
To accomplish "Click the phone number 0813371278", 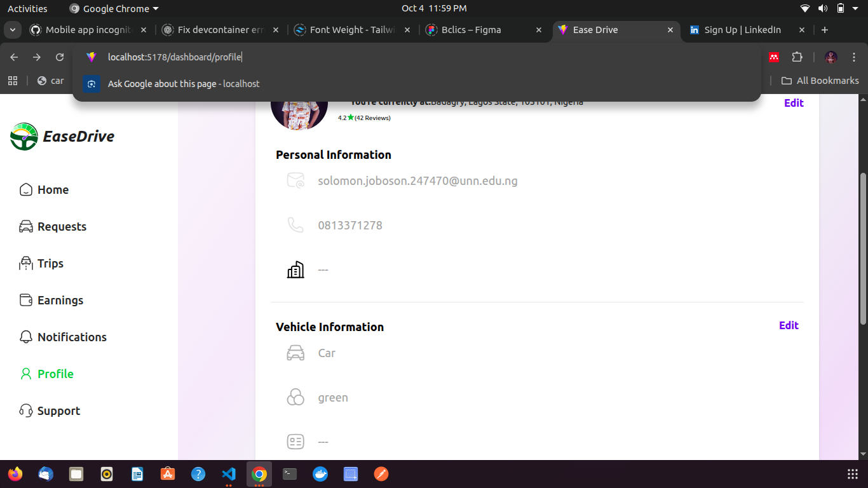I will [350, 226].
